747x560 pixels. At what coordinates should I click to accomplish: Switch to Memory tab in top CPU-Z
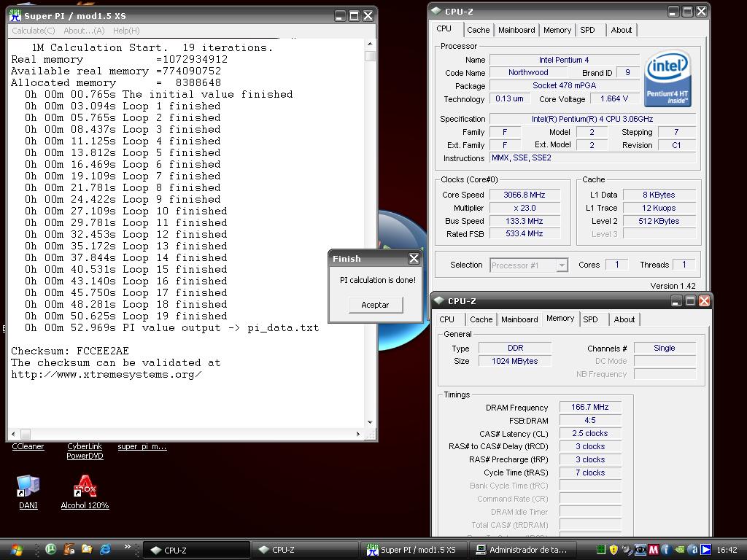tap(557, 30)
